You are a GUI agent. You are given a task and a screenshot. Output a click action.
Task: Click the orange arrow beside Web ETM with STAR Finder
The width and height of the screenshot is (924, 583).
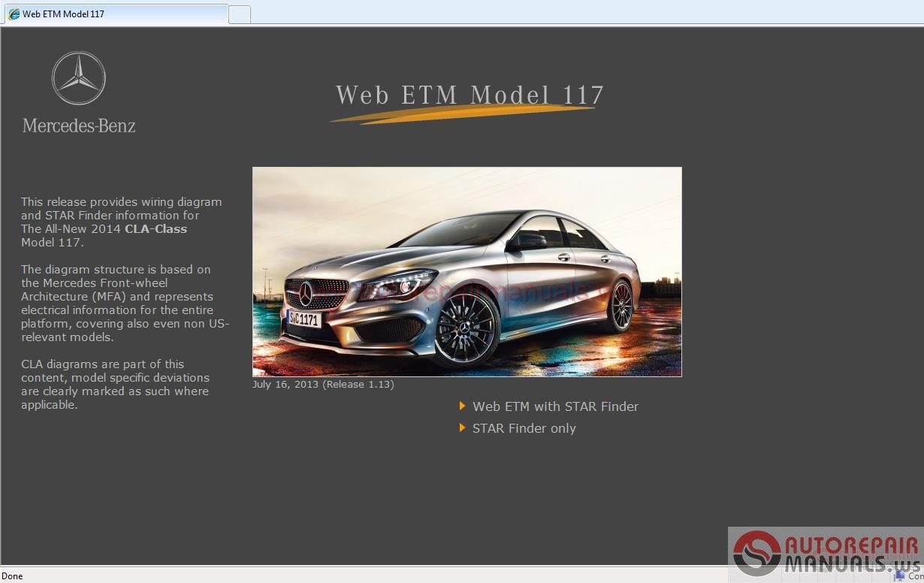pyautogui.click(x=463, y=406)
